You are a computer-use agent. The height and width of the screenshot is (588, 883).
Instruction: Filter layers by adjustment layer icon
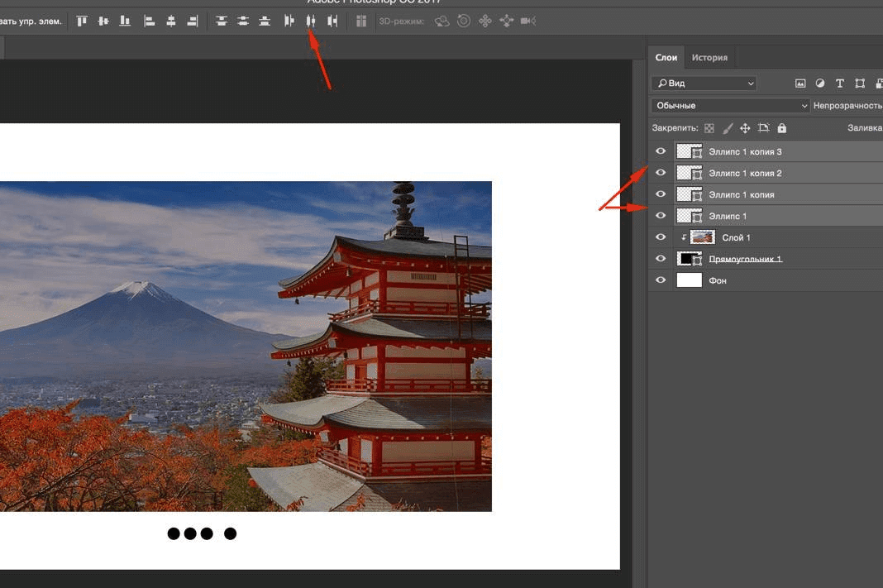[820, 84]
